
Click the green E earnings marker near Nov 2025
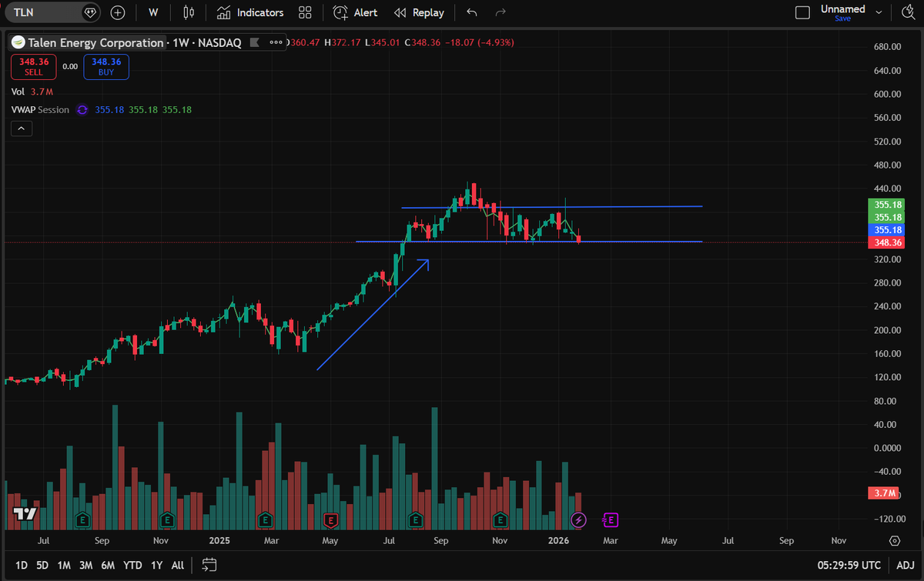click(x=500, y=521)
